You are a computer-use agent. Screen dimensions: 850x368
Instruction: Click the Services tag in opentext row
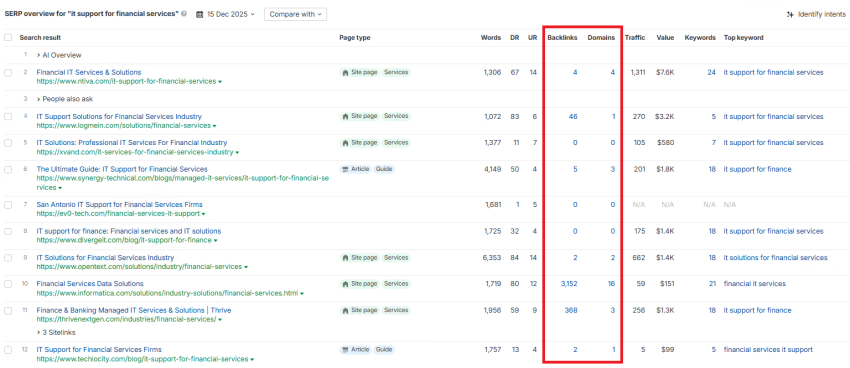[x=396, y=258]
